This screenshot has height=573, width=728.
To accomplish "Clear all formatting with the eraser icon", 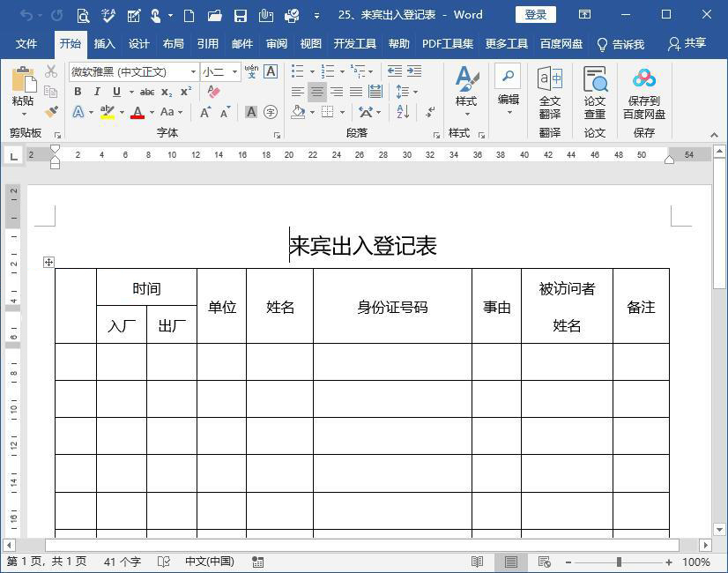I will point(212,92).
